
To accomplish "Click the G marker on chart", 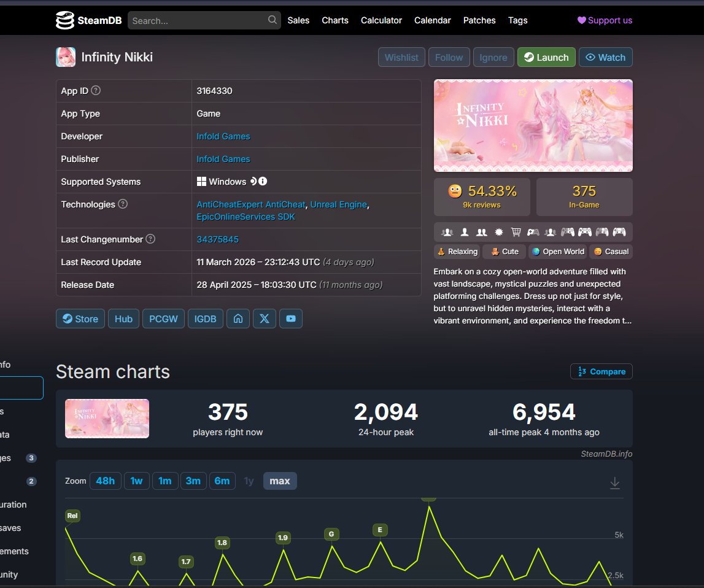I will coord(331,534).
